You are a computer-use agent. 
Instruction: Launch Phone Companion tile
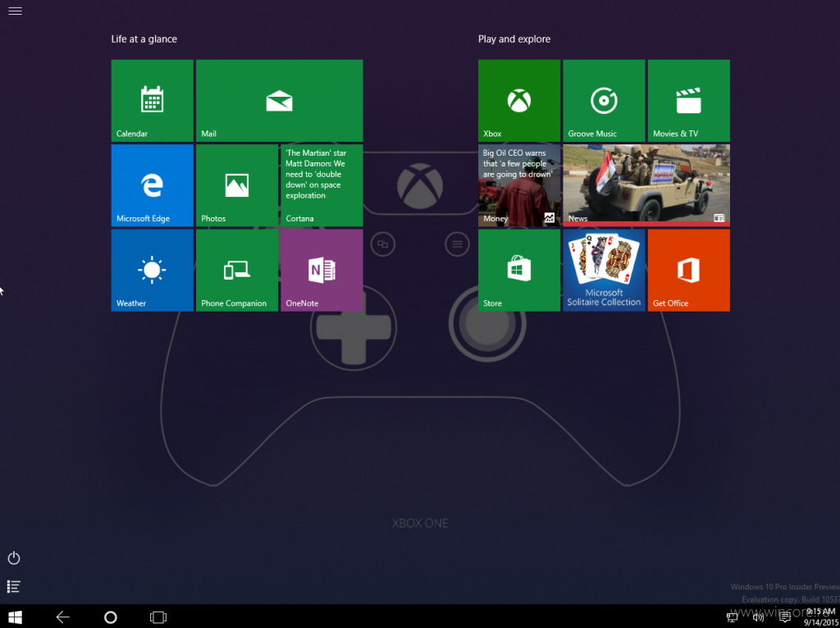(237, 270)
